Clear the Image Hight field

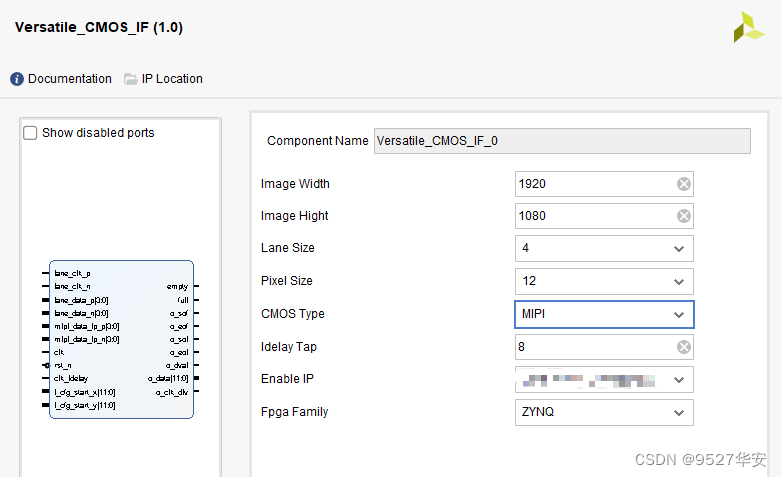click(683, 216)
